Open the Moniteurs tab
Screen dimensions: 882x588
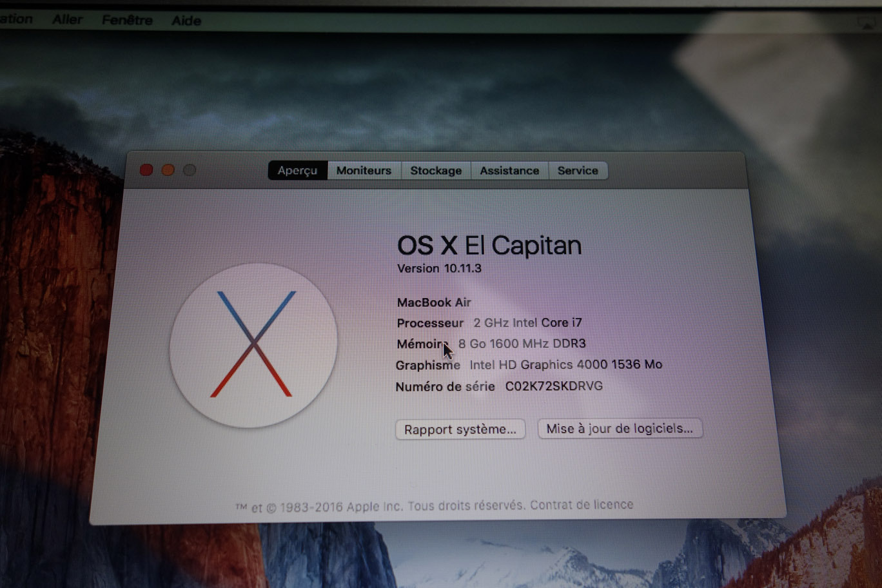coord(364,171)
